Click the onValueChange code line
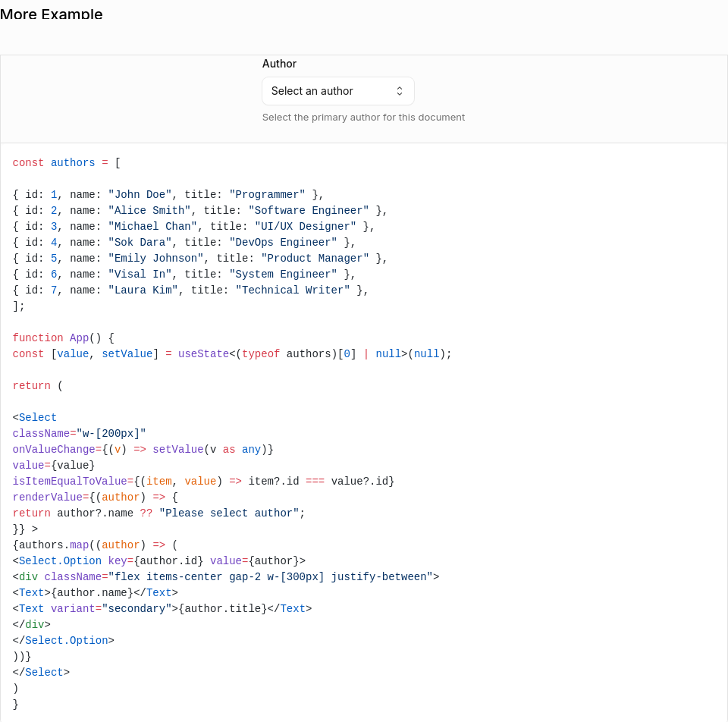Image resolution: width=728 pixels, height=722 pixels. 143,450
